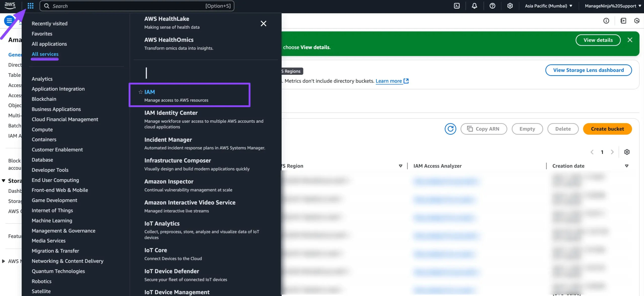Open Amazon Interactive Video Service
This screenshot has width=644, height=296.
tap(190, 202)
